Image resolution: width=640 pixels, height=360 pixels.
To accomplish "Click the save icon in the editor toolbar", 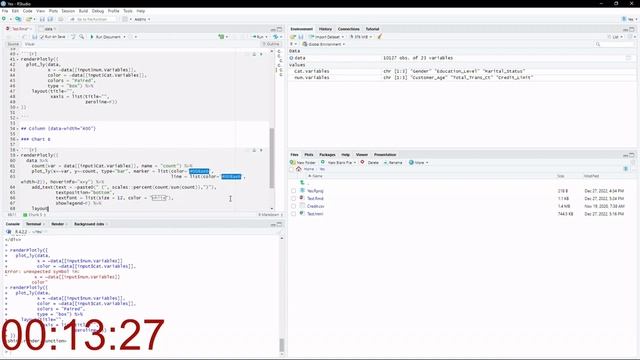I will pos(35,37).
